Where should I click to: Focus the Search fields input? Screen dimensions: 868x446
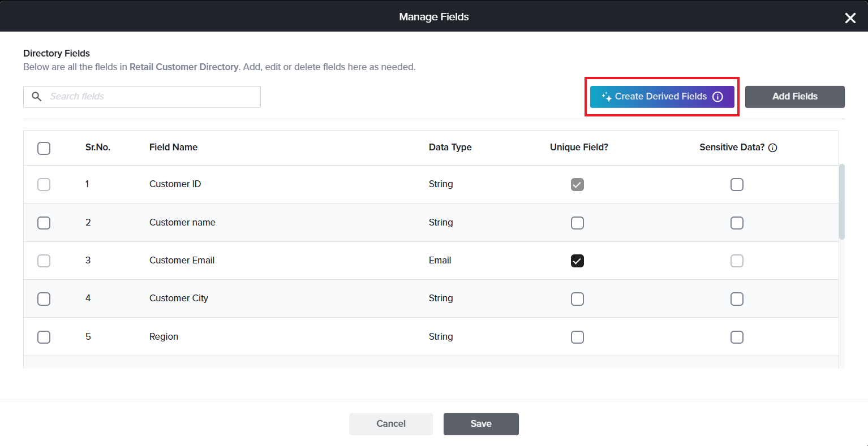(x=142, y=97)
